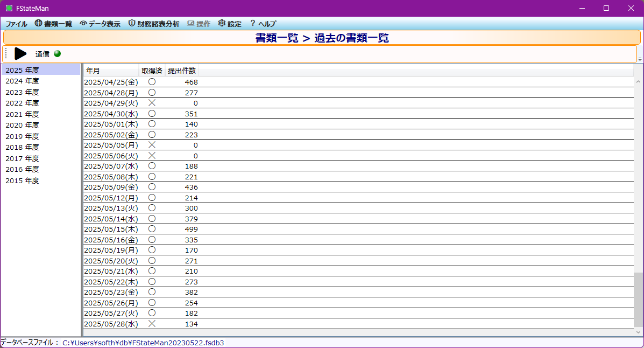Select the row dated 2025/05/08(木)
Screen dimensions: 644x348
coord(358,177)
